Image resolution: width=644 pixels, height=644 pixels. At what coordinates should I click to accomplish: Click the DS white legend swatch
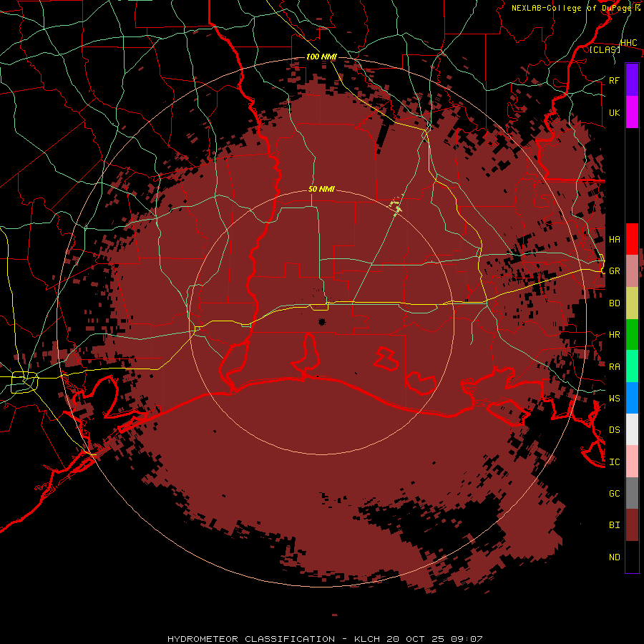[x=632, y=429]
